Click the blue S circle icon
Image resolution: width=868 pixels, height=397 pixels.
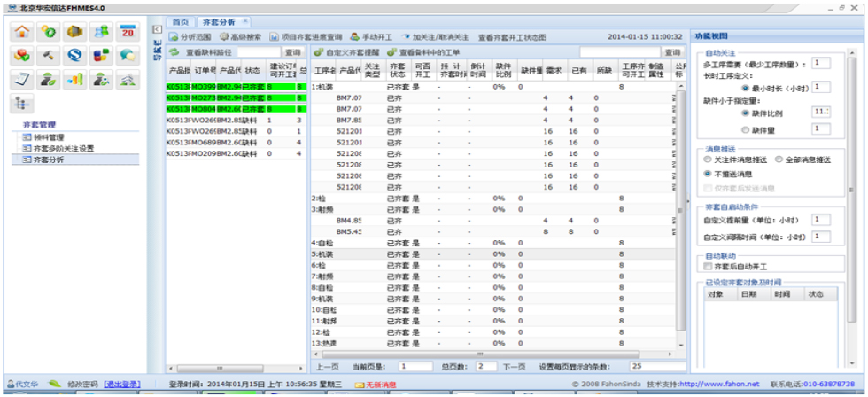pyautogui.click(x=75, y=55)
